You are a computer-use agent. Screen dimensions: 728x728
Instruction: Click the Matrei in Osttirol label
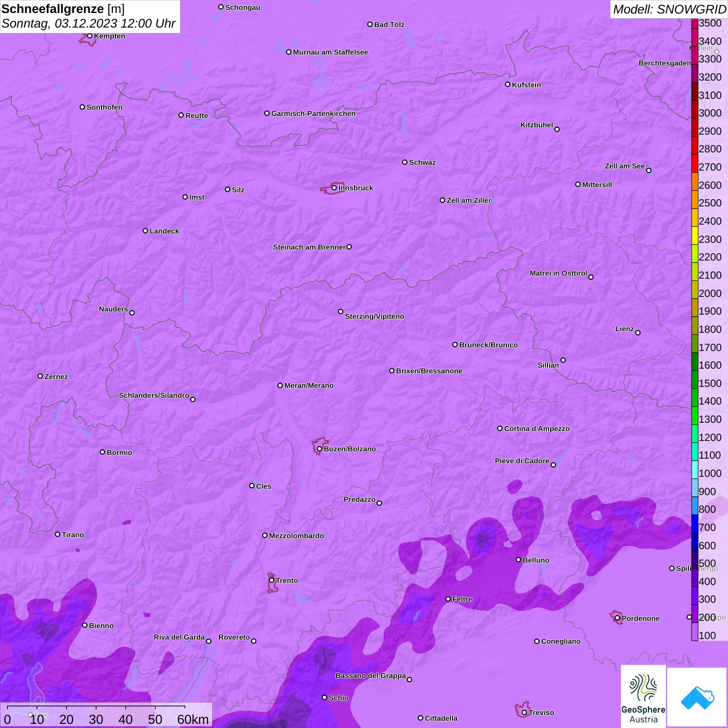point(558,273)
